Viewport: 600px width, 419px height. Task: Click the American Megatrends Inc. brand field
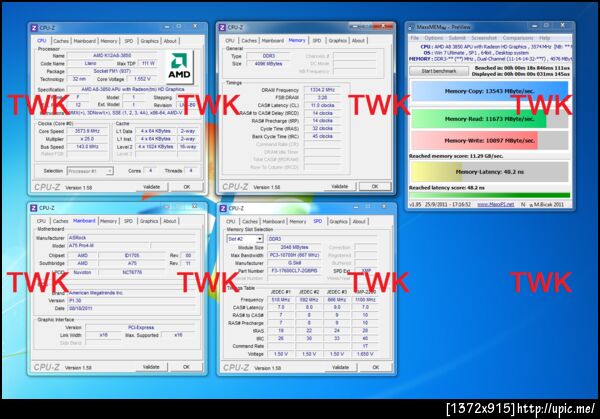click(132, 293)
